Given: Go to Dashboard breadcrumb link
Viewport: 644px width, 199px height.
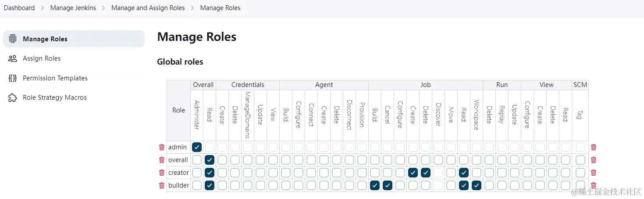Looking at the screenshot, I should coord(19,8).
